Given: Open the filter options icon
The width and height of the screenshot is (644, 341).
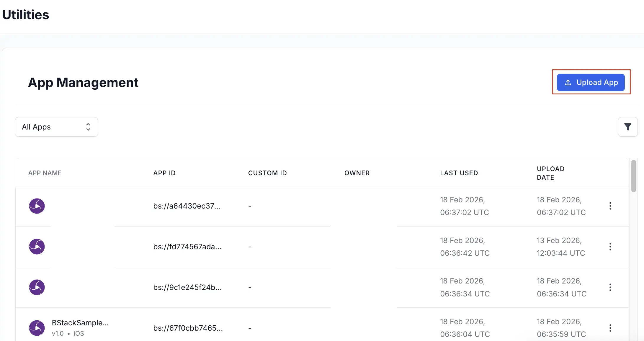Looking at the screenshot, I should coord(628,127).
